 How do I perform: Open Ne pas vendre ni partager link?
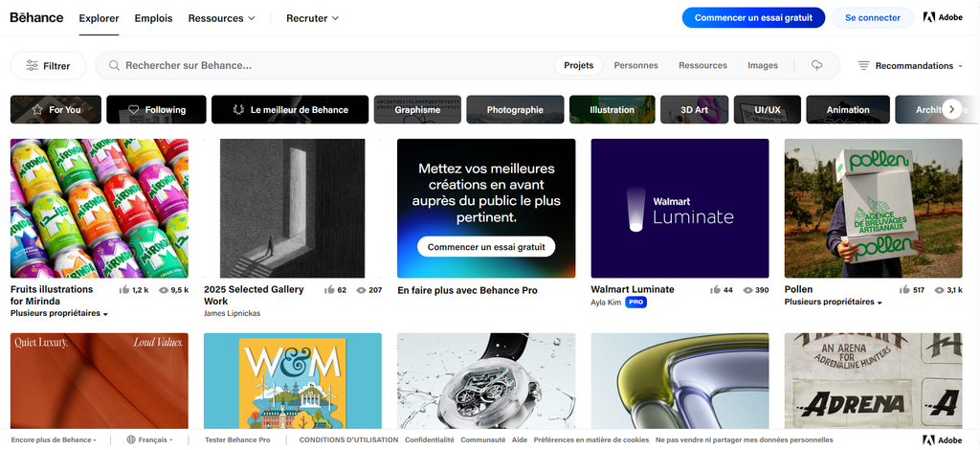745,440
